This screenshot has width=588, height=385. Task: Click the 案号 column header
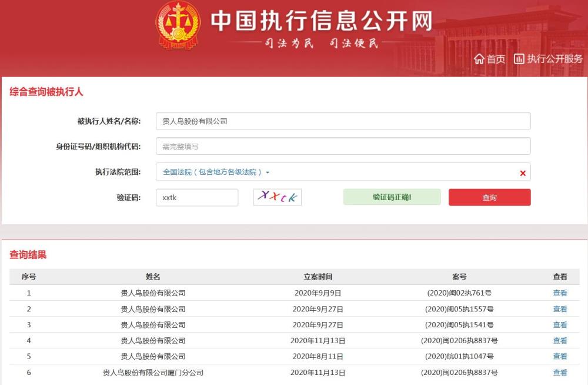coord(459,277)
